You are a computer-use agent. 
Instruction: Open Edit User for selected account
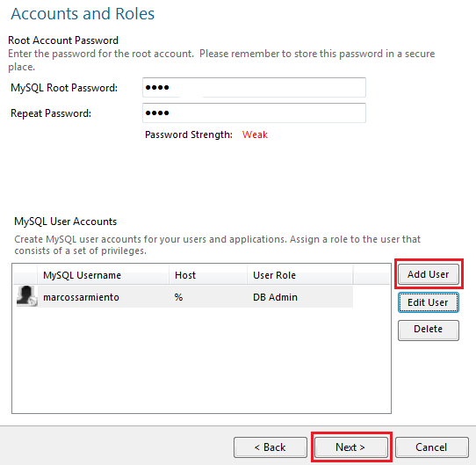(x=429, y=302)
